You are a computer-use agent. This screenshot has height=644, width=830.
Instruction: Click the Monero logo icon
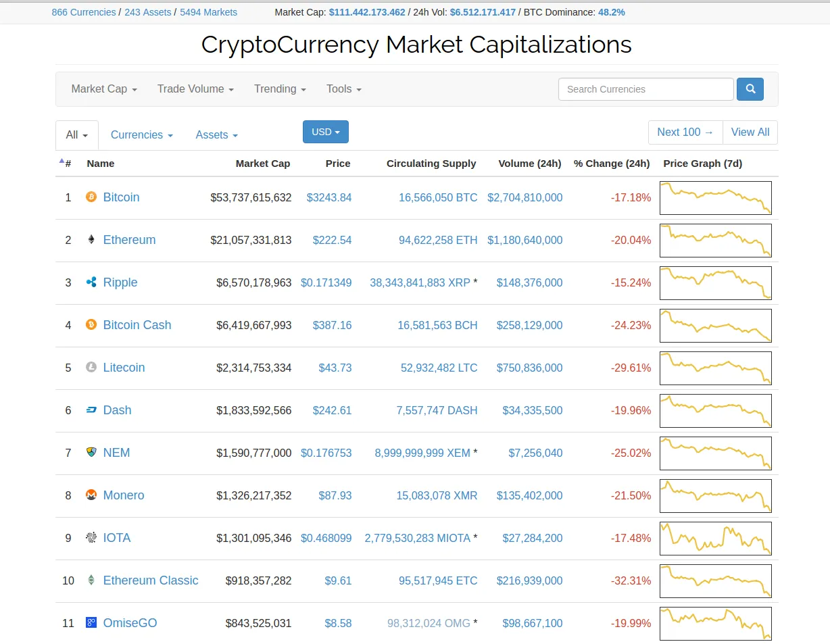coord(91,495)
